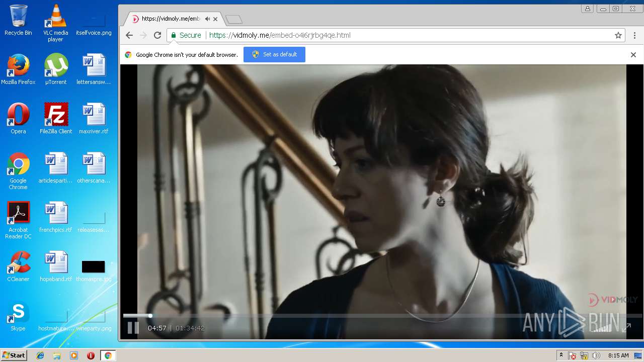Click Set as default button
The height and width of the screenshot is (362, 644).
[x=274, y=54]
